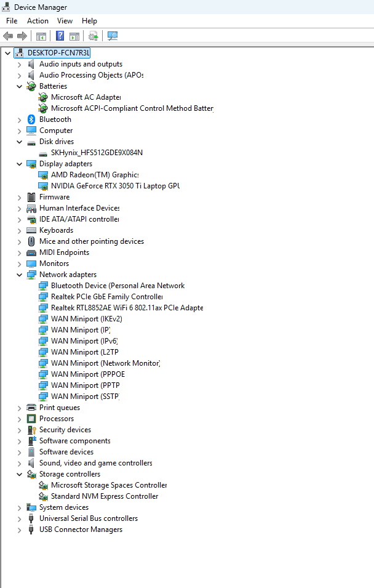Select Realtek PCIe GbE Family Controller
This screenshot has width=374, height=588.
click(107, 297)
